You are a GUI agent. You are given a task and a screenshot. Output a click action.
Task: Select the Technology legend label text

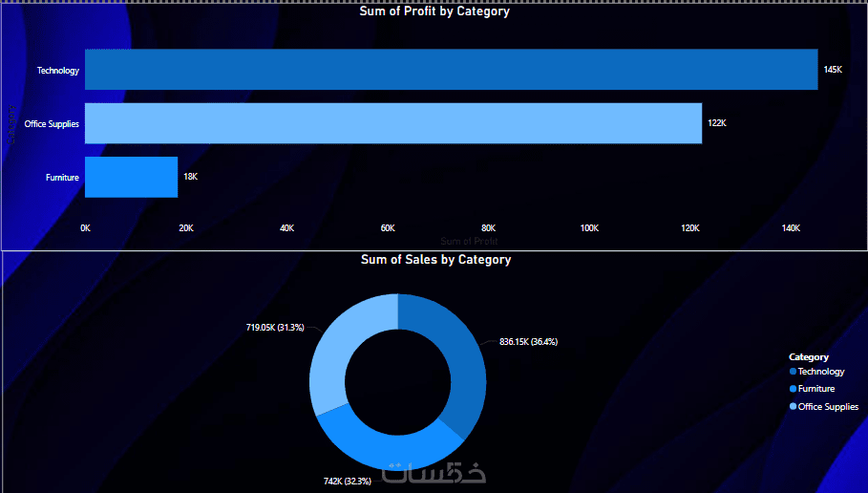pos(821,372)
